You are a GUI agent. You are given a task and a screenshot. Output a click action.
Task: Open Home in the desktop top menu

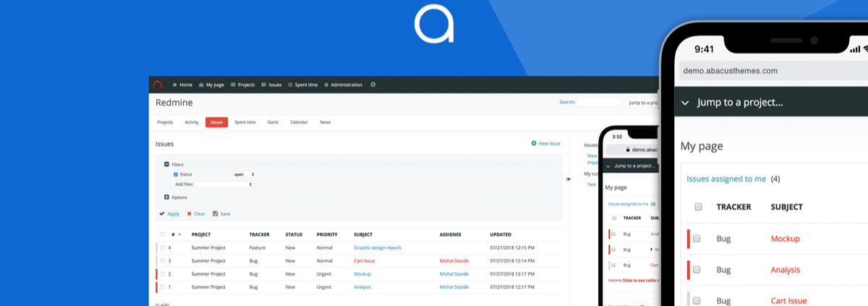coord(182,85)
